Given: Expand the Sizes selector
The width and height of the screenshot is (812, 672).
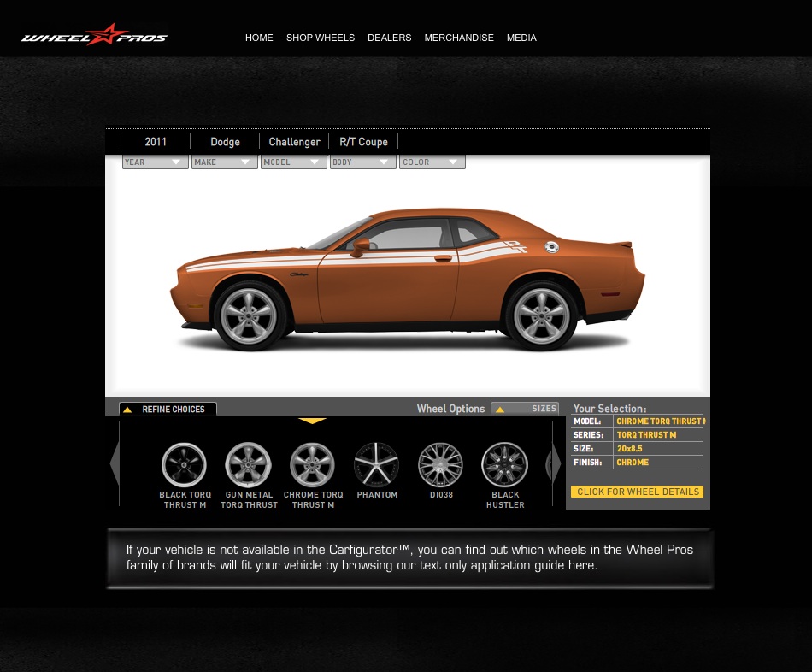Looking at the screenshot, I should (525, 409).
